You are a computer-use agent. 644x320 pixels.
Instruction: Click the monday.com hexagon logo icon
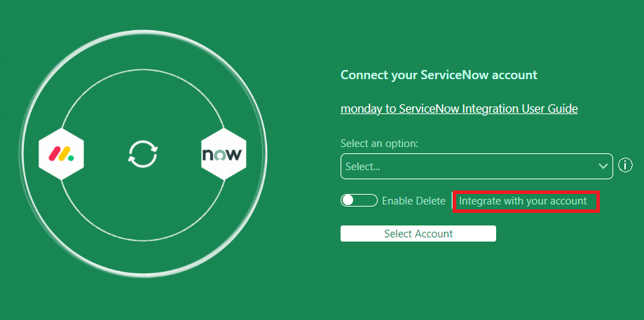(61, 154)
